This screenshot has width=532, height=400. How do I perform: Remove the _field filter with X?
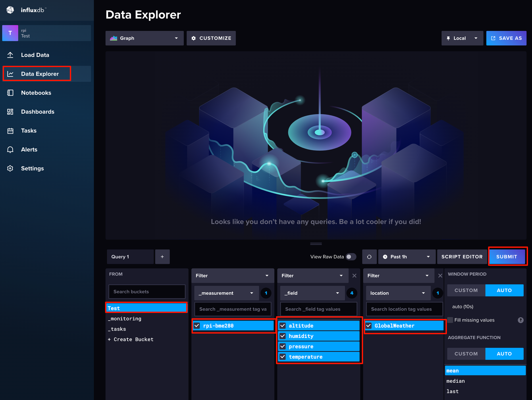point(354,276)
